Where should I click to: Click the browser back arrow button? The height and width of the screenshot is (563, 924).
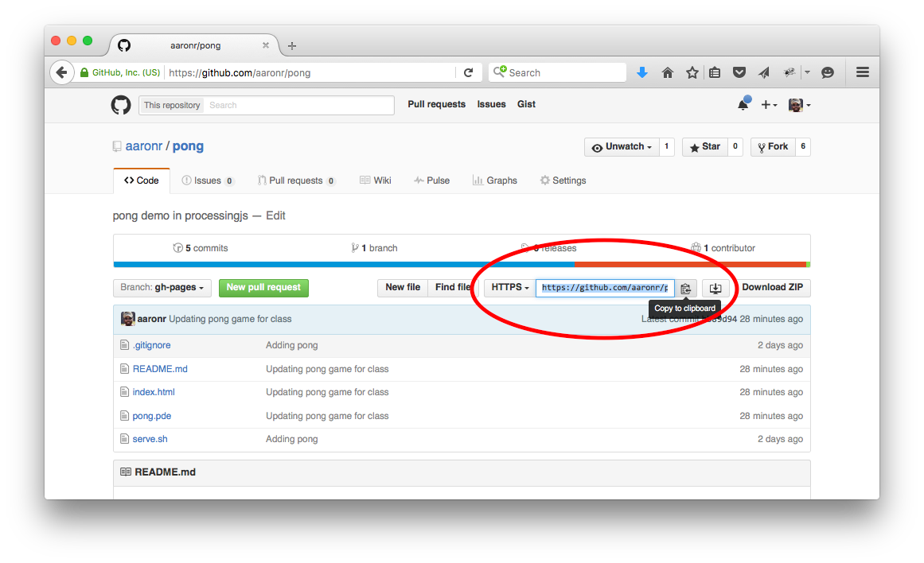[61, 72]
